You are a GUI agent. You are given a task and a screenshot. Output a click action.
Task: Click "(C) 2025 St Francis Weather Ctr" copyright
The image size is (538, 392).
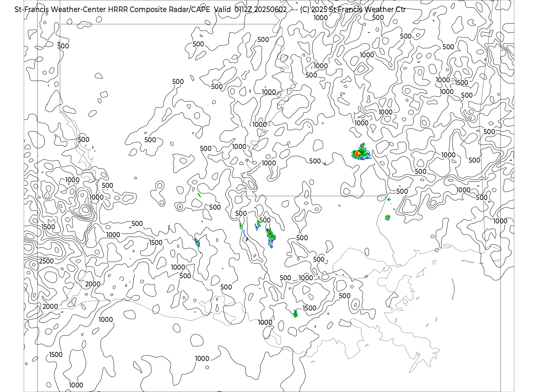click(x=353, y=10)
